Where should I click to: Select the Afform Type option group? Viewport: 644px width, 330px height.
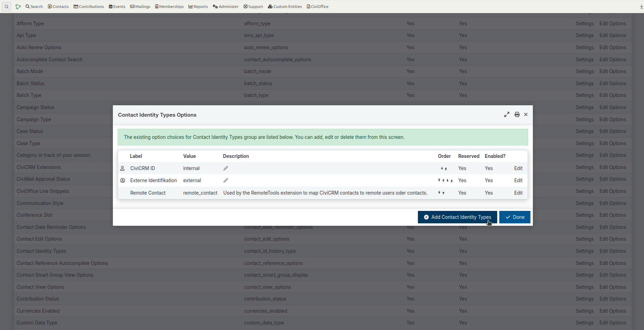click(x=30, y=24)
